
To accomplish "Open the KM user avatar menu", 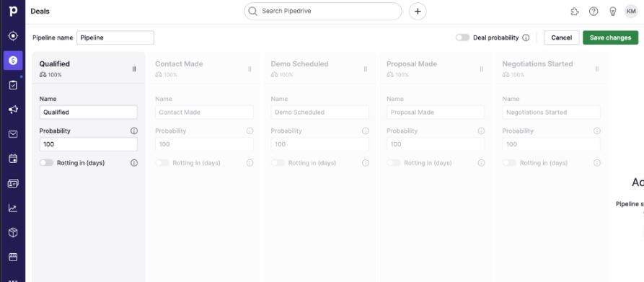I will coord(631,12).
